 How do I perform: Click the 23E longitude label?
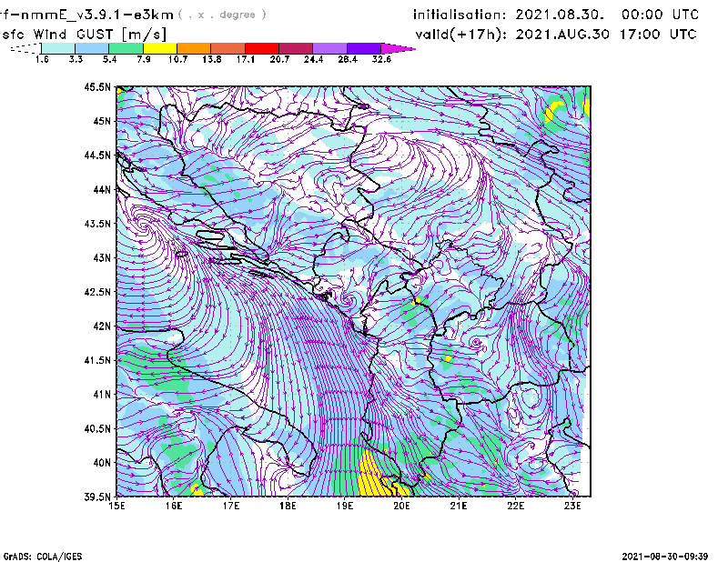coord(572,506)
